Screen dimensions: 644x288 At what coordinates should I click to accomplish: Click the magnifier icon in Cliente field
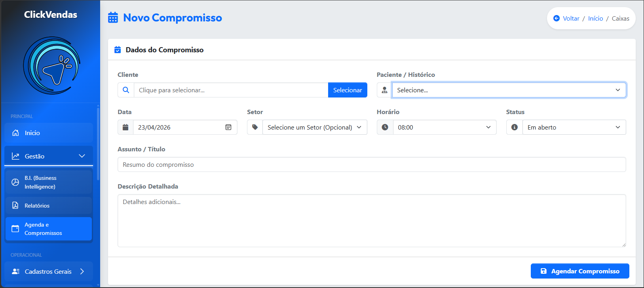click(x=126, y=90)
